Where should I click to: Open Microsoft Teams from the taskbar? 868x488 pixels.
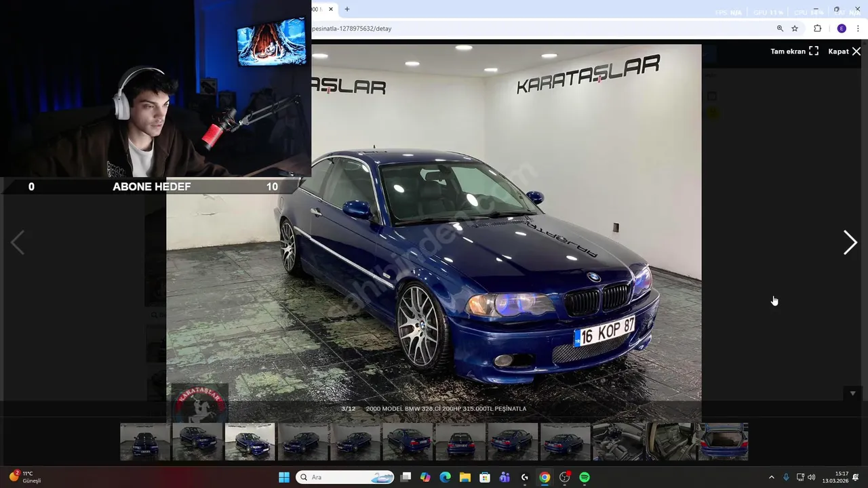tap(505, 477)
